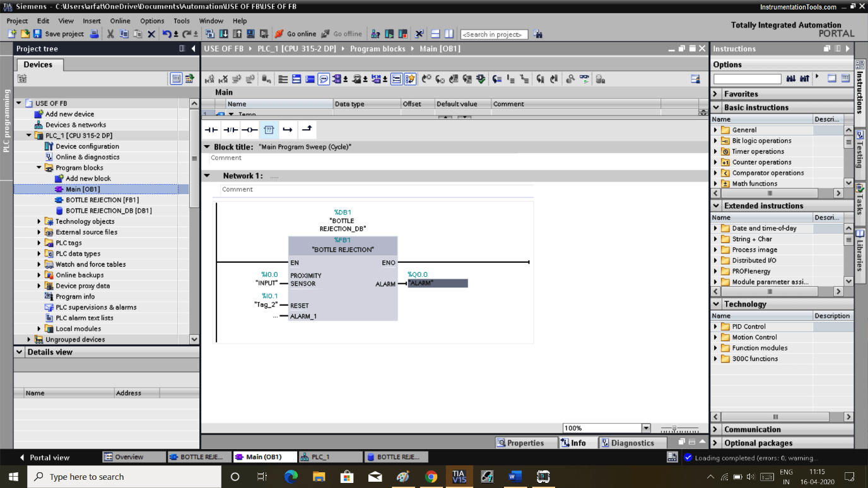Viewport: 868px width, 488px height.
Task: Open Chrome from the taskbar
Action: [x=431, y=477]
